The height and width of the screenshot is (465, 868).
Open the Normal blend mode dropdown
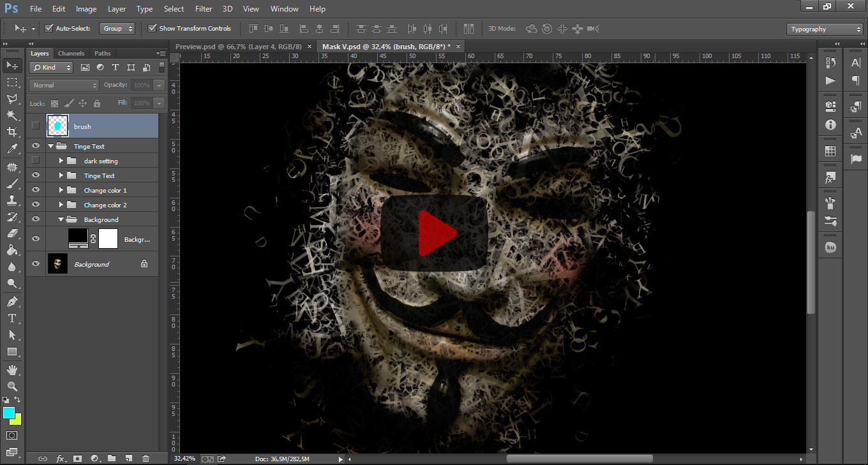[64, 85]
